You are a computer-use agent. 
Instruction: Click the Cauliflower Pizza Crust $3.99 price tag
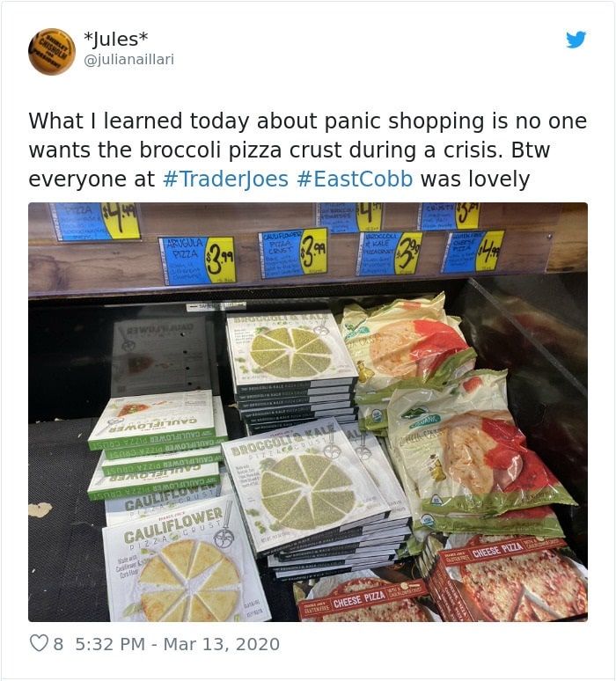(x=292, y=253)
